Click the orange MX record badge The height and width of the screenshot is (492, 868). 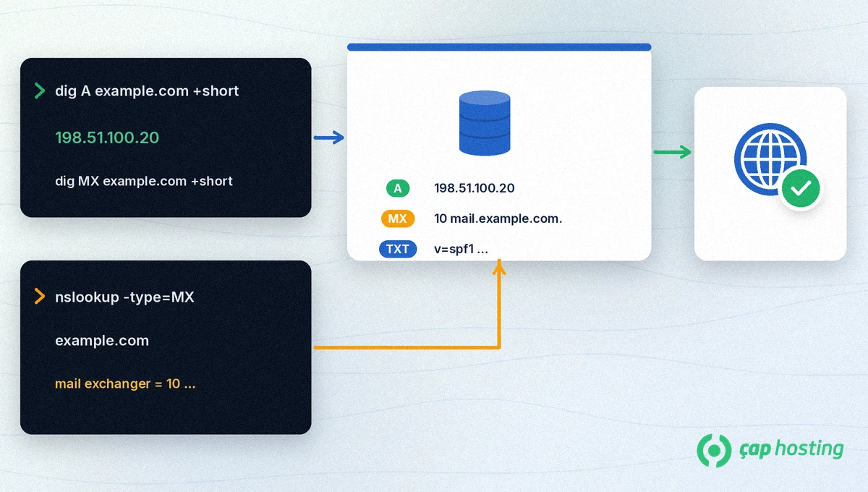click(x=397, y=219)
